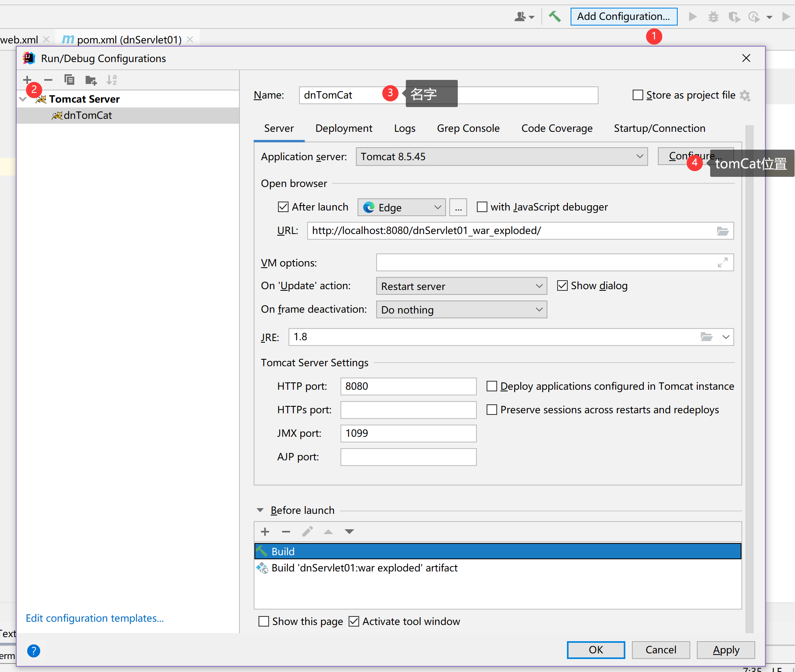
Task: Click the help question mark icon
Action: (x=34, y=651)
